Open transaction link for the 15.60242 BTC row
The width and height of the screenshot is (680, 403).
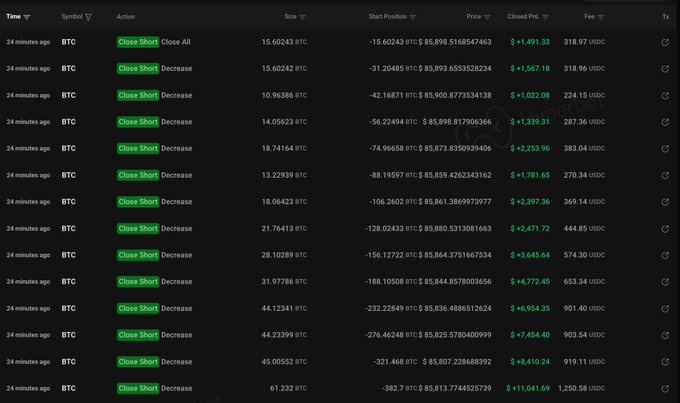point(665,69)
